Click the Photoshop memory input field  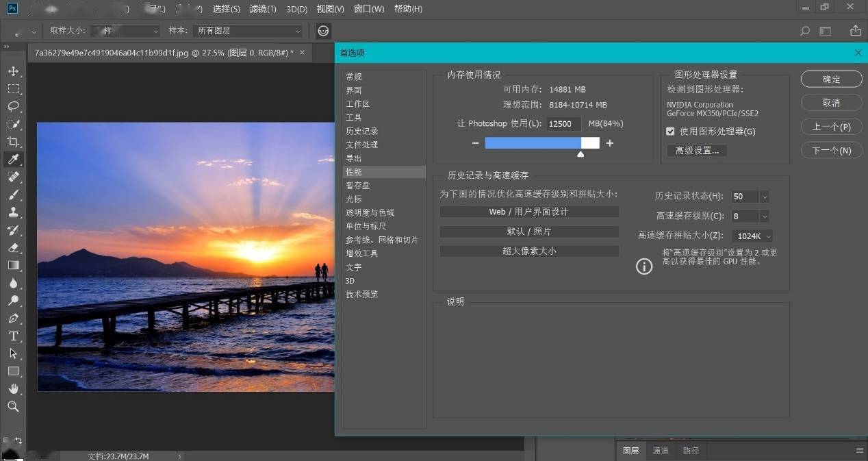(x=563, y=124)
